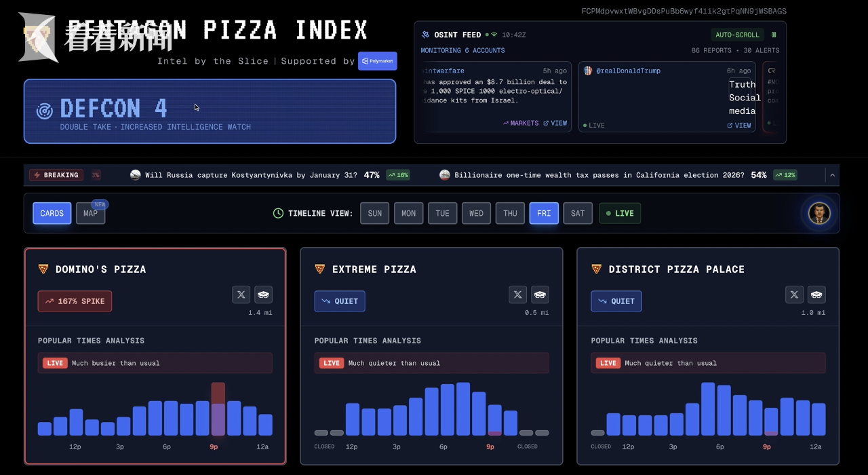
Task: Click the 9p bar in Domino's chart
Action: click(x=218, y=409)
